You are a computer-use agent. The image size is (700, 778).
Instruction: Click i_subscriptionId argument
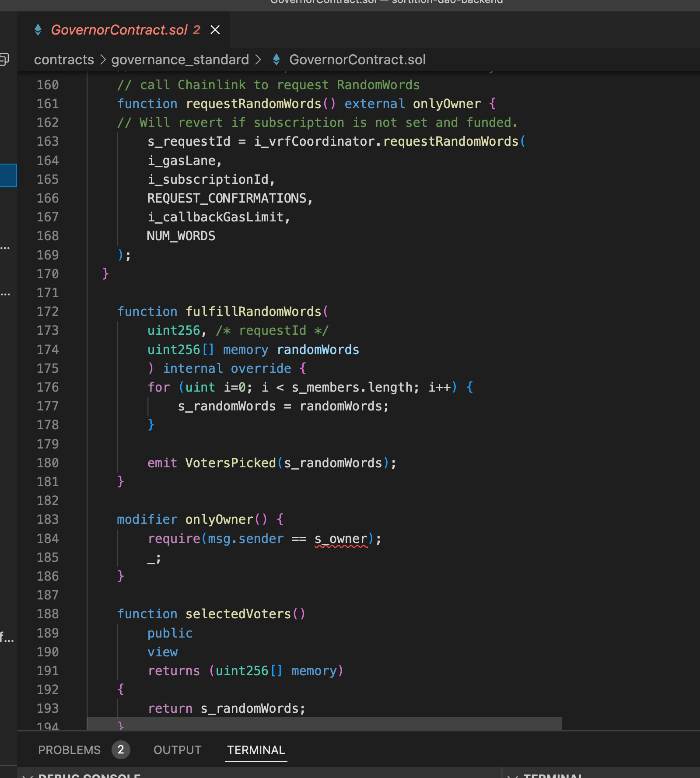pyautogui.click(x=208, y=179)
